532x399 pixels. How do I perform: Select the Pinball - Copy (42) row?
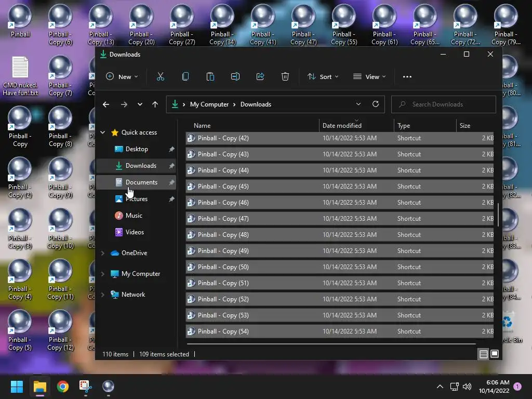click(x=340, y=138)
